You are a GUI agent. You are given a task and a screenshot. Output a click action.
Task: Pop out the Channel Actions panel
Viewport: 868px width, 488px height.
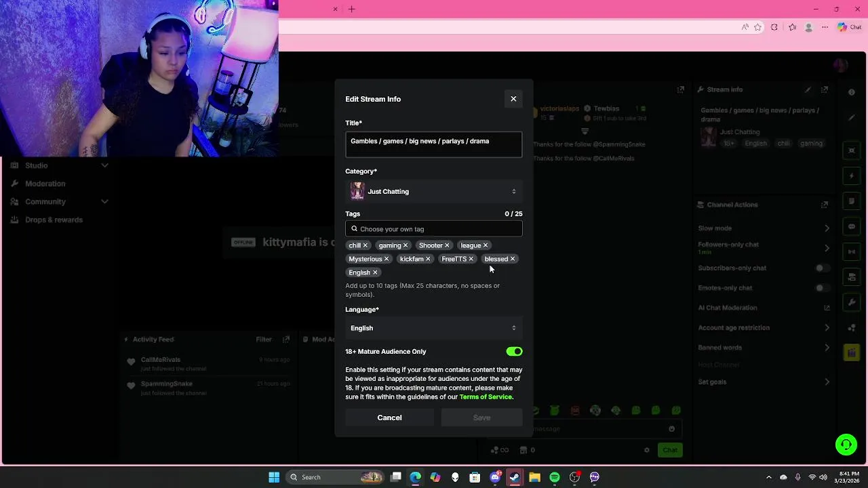(x=825, y=205)
